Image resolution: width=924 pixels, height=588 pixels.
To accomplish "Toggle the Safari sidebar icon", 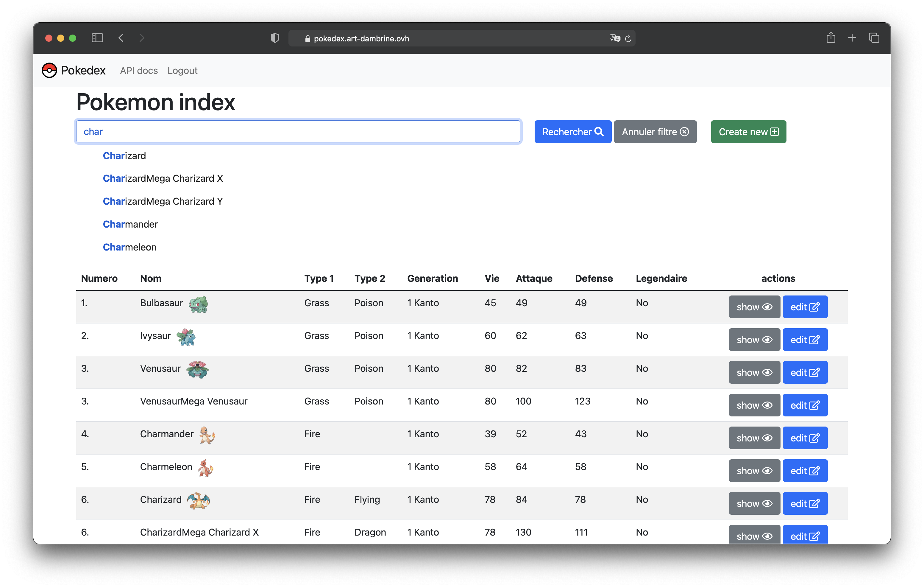I will point(97,38).
